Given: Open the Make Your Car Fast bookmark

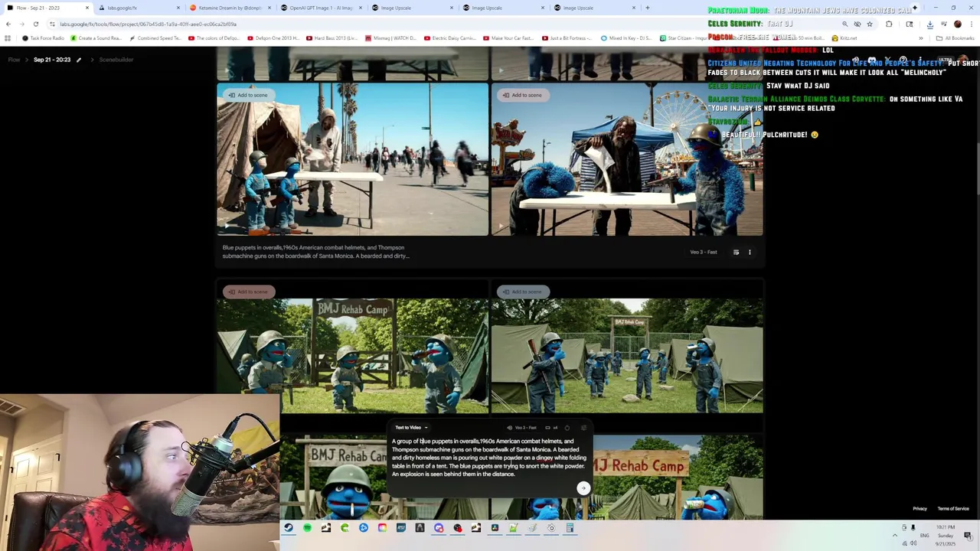Looking at the screenshot, I should click(x=508, y=38).
